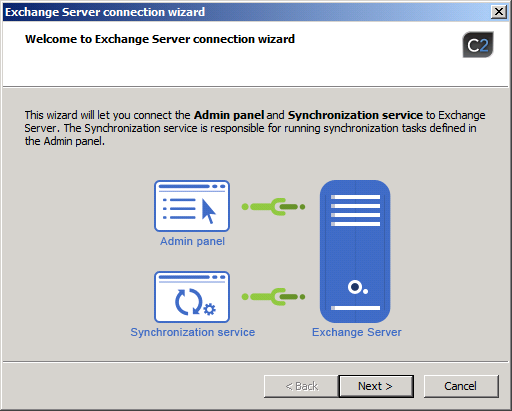This screenshot has height=411, width=512.
Task: Click the green connector next to Synchronization service
Action: pyautogui.click(x=273, y=297)
